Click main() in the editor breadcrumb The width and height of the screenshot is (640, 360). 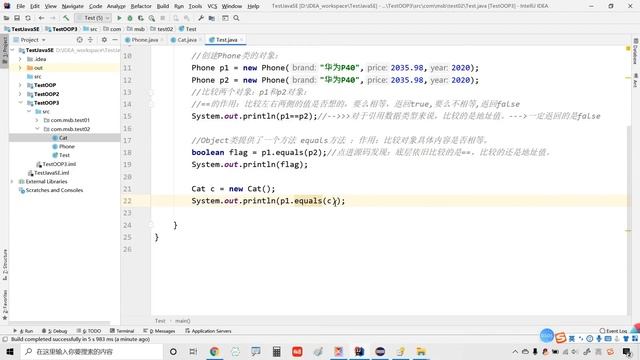pos(183,321)
